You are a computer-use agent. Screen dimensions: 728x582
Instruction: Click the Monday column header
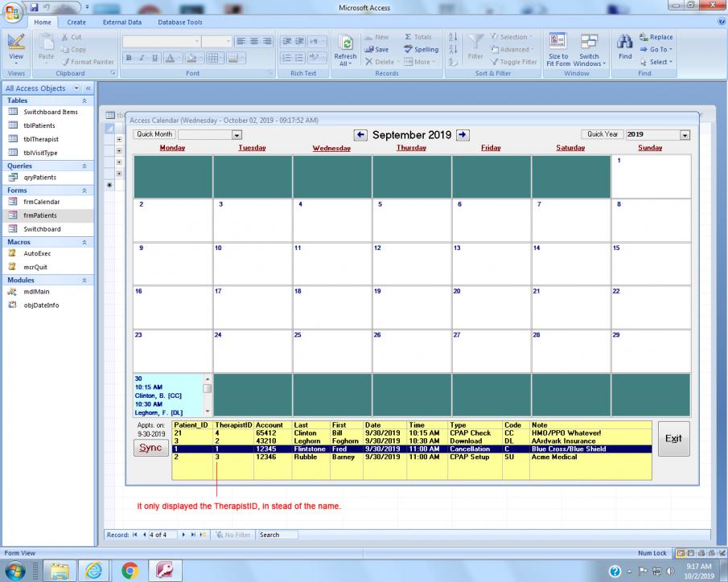coord(172,148)
